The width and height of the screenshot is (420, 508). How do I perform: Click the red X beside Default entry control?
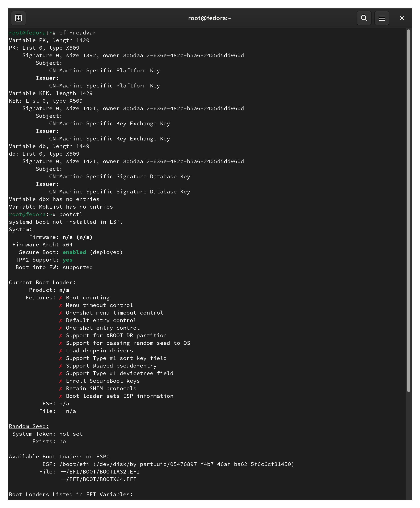point(61,321)
